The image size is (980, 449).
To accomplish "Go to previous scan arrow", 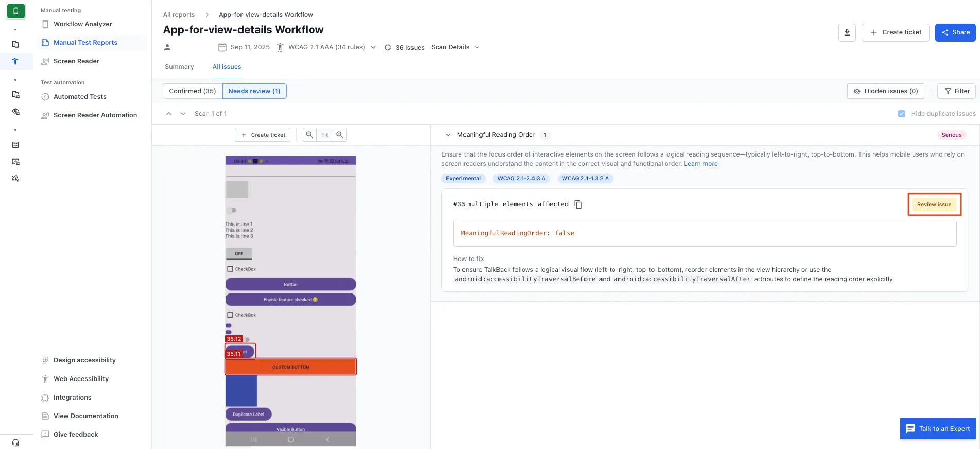I will [169, 114].
